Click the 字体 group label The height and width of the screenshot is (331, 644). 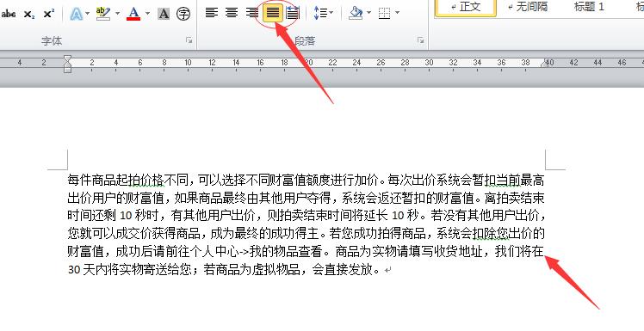52,40
